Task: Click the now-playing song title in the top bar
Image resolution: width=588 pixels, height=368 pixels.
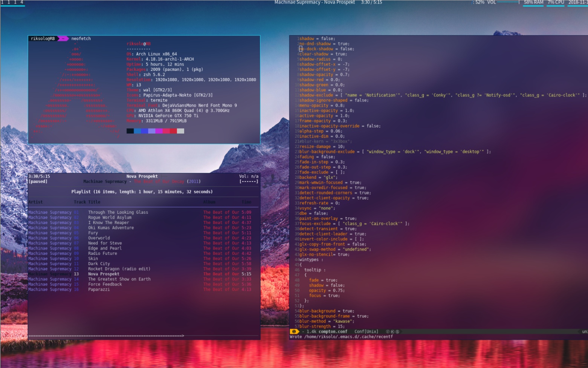Action: pos(315,2)
